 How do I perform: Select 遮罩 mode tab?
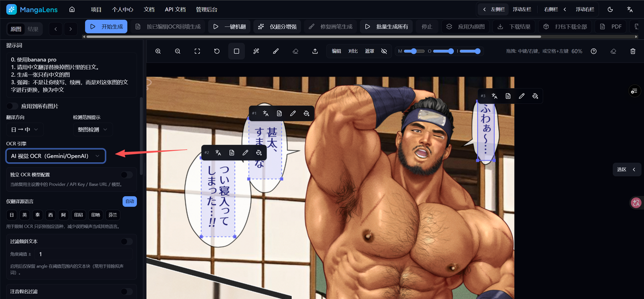370,51
